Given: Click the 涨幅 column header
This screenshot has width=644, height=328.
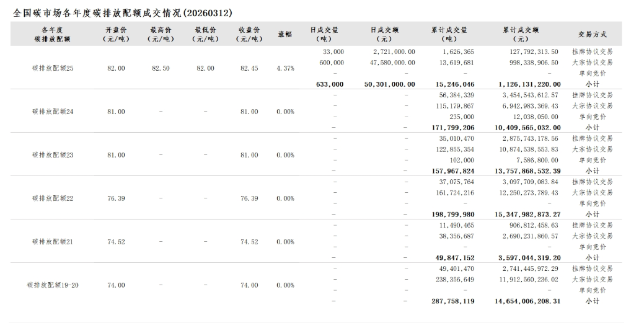Looking at the screenshot, I should point(285,34).
